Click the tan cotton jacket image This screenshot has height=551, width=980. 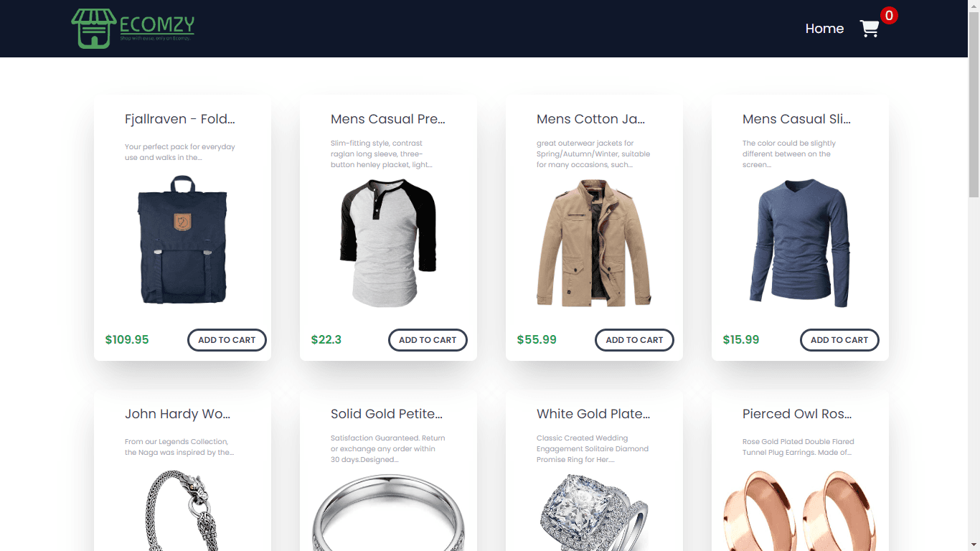(594, 242)
